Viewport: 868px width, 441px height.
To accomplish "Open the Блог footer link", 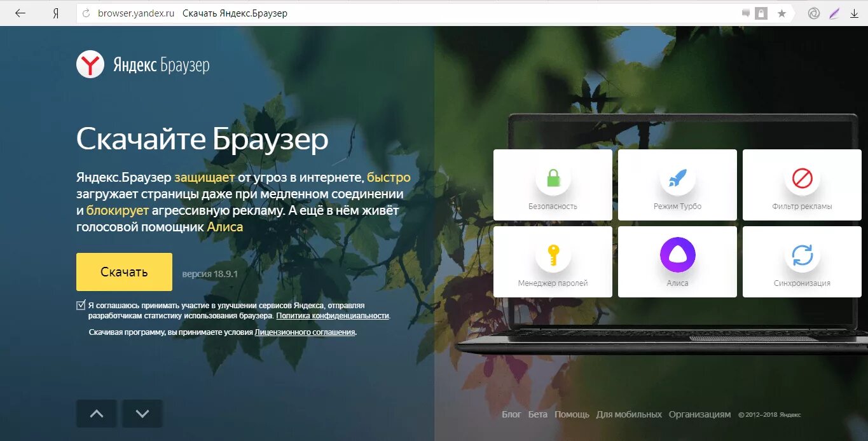I will point(511,414).
